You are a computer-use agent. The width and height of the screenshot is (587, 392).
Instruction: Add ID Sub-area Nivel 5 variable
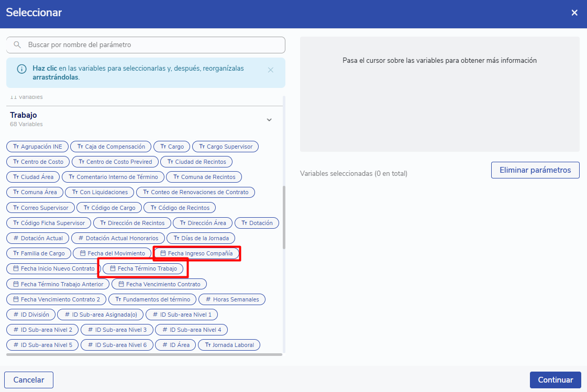pos(42,345)
